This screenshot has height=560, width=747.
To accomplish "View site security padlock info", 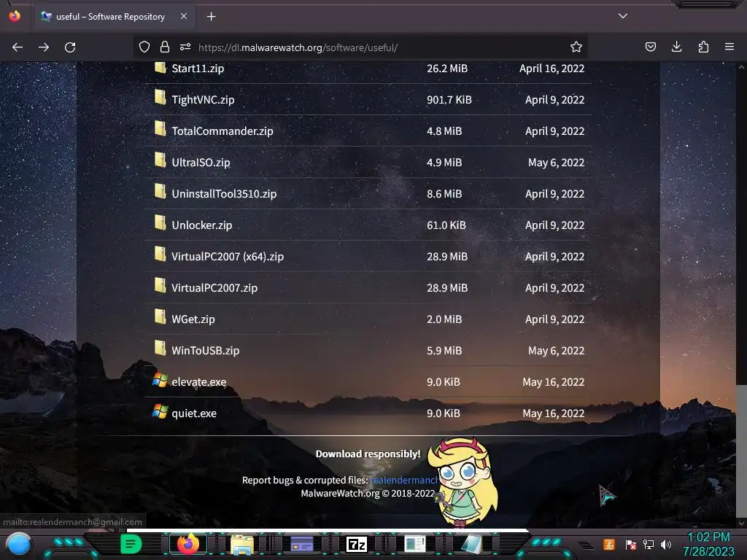I will click(165, 47).
